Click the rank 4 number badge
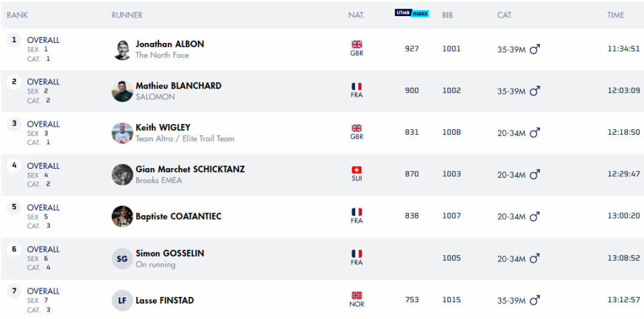644x319 pixels. pyautogui.click(x=14, y=166)
